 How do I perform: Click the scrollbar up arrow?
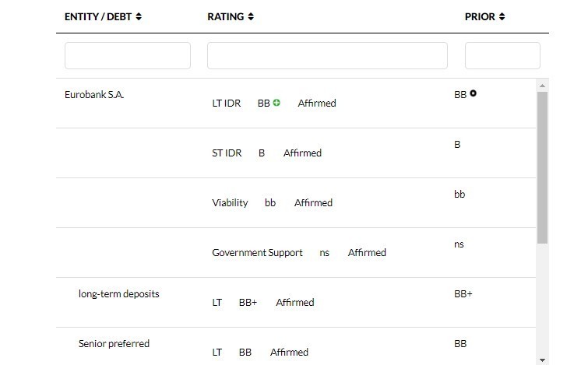pyautogui.click(x=543, y=85)
